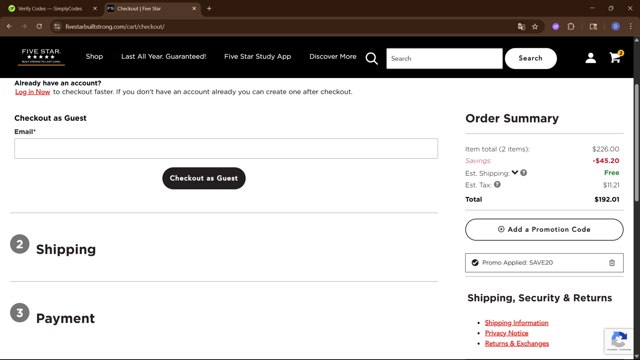
Task: Click the Shipping step heading
Action: [x=66, y=249]
